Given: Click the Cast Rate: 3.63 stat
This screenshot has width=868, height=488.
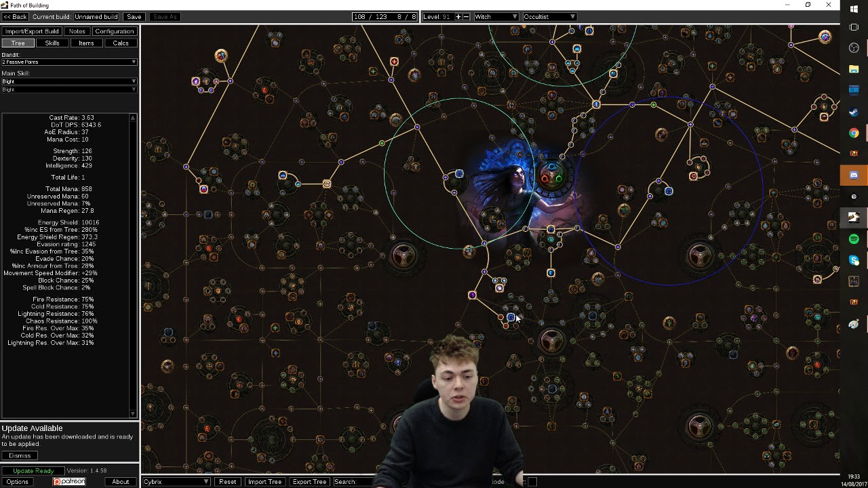Looking at the screenshot, I should pos(71,118).
